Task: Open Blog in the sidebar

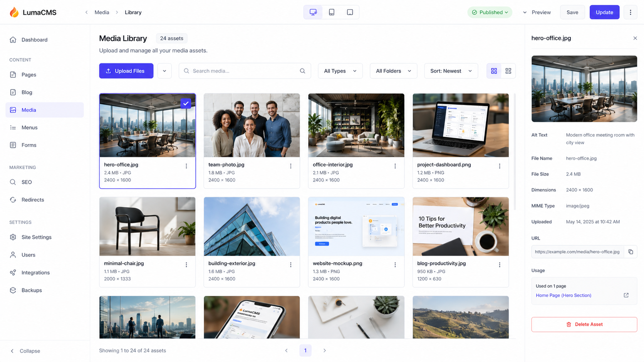Action: (x=45, y=92)
